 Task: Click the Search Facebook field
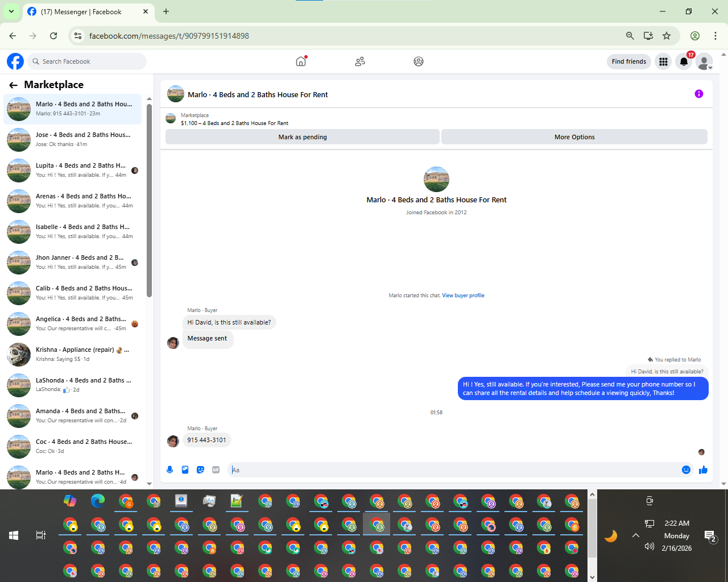(x=86, y=61)
